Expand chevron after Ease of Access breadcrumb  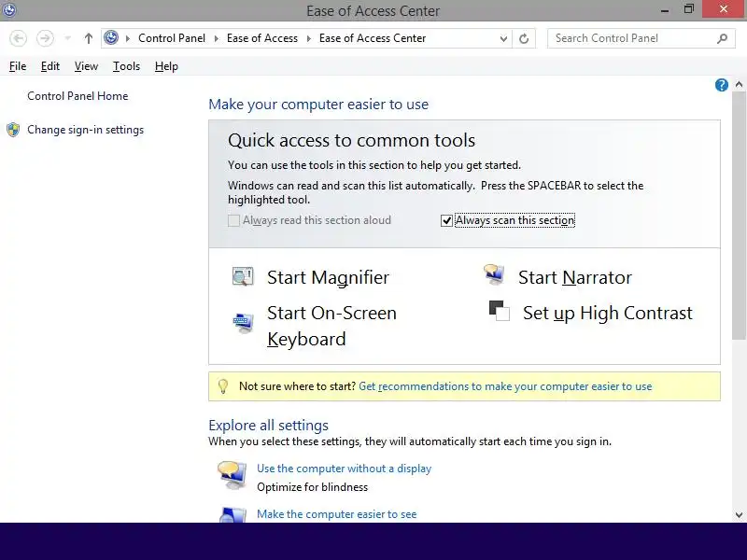click(x=309, y=38)
